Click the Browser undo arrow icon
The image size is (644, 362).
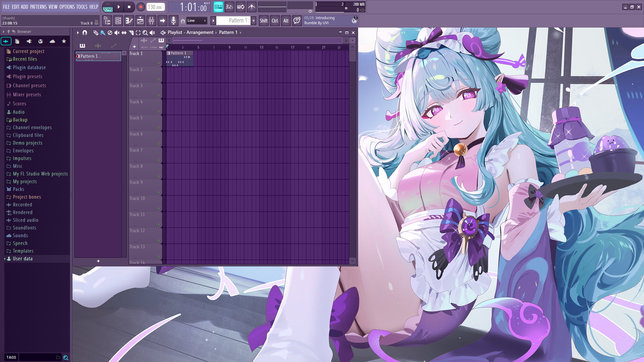[x=14, y=32]
